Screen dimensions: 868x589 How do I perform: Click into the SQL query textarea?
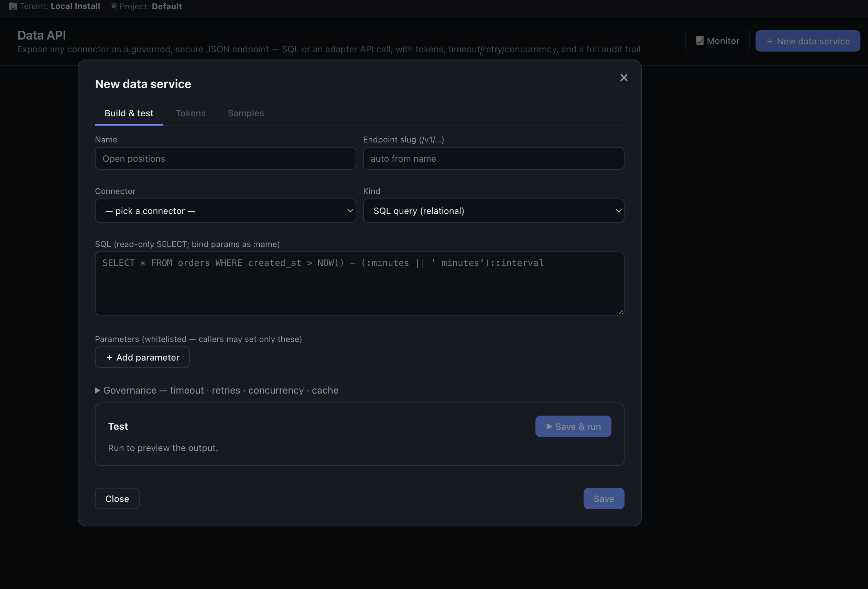pos(359,283)
